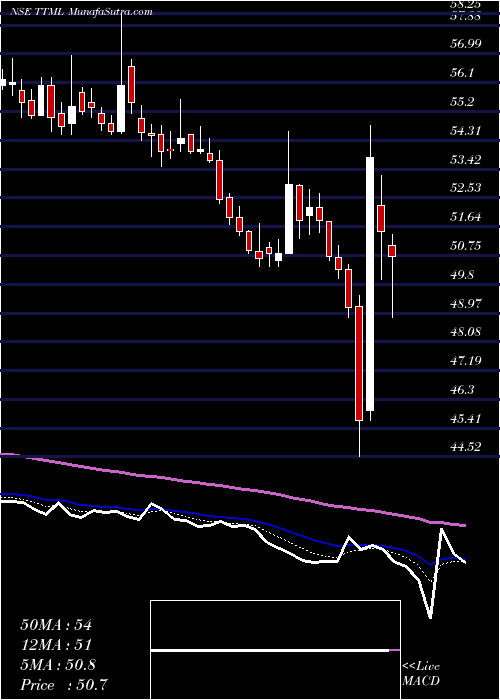500x700 pixels.
Task: Click the tallest white candle near 53.42
Action: [370, 284]
